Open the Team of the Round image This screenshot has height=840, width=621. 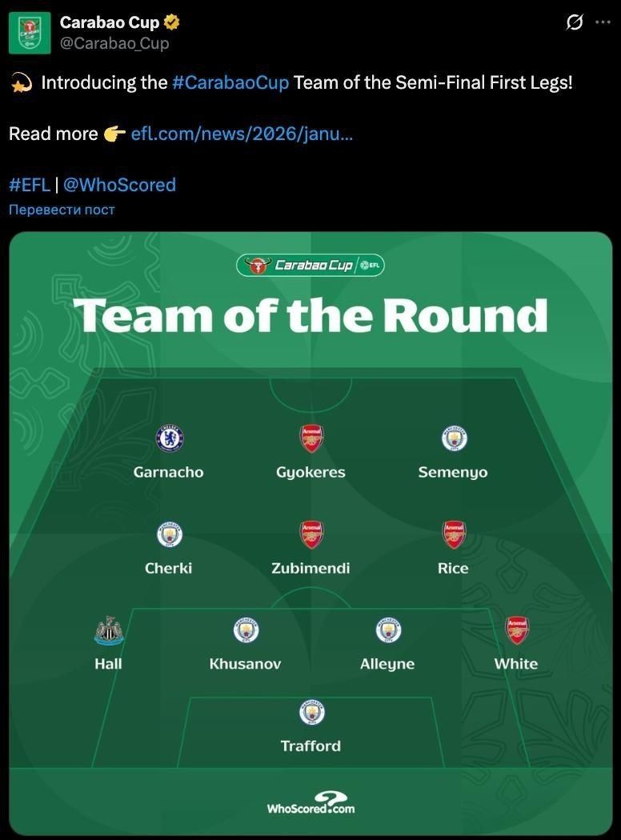[x=310, y=360]
